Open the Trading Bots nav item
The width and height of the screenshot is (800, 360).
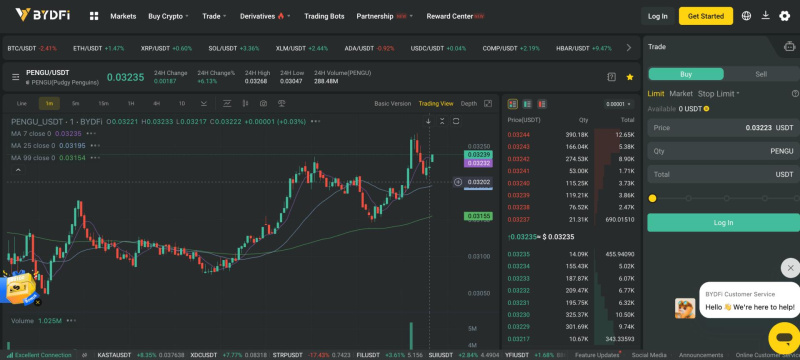click(324, 16)
